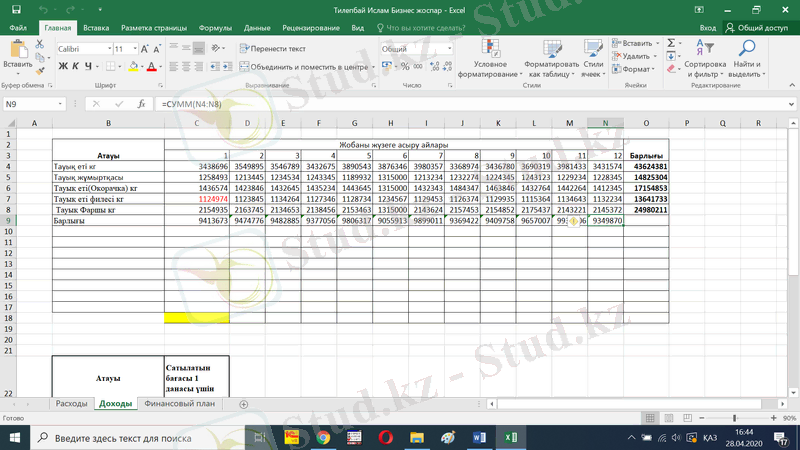Click the Insert Function fx icon
The width and height of the screenshot is (800, 450).
[142, 104]
